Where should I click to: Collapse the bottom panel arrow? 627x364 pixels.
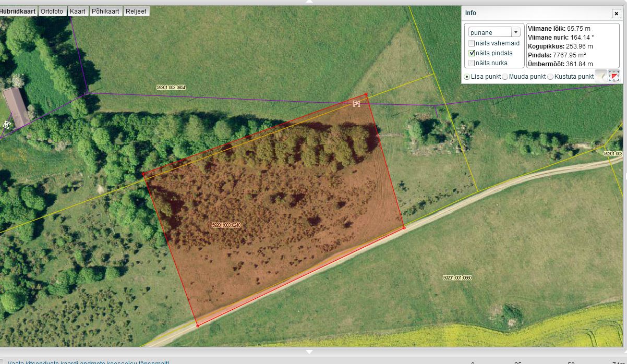309,351
